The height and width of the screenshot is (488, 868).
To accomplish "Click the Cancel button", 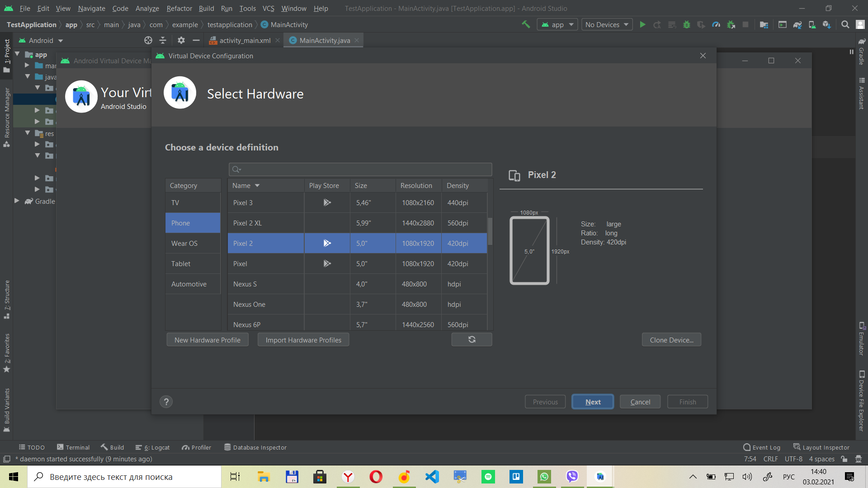I will 640,402.
